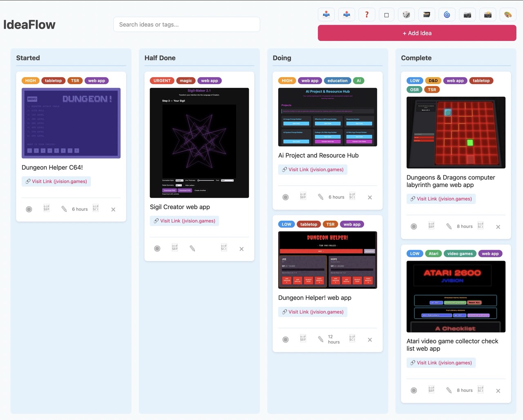Open the archive box toolbar icon

pos(427,14)
